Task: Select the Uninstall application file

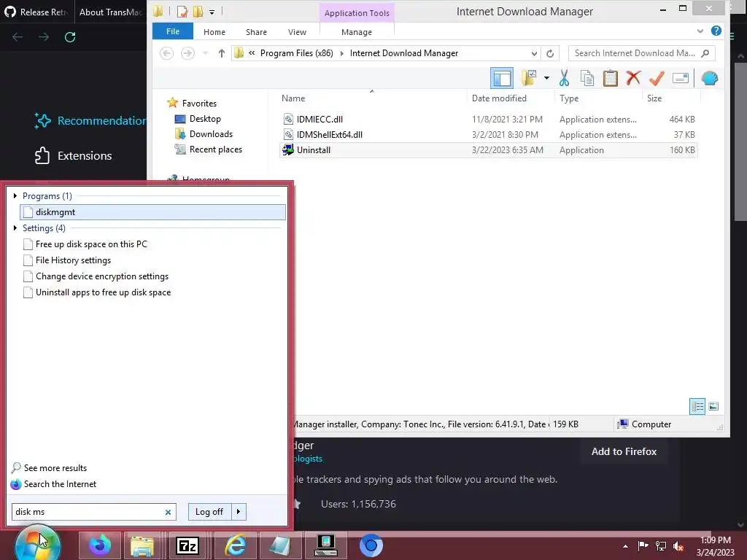Action: pos(314,150)
